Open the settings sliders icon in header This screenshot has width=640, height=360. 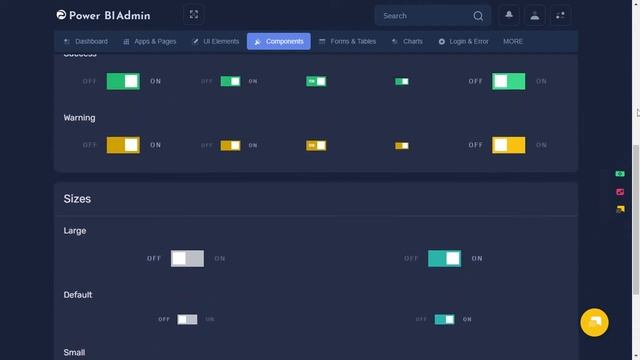point(560,16)
